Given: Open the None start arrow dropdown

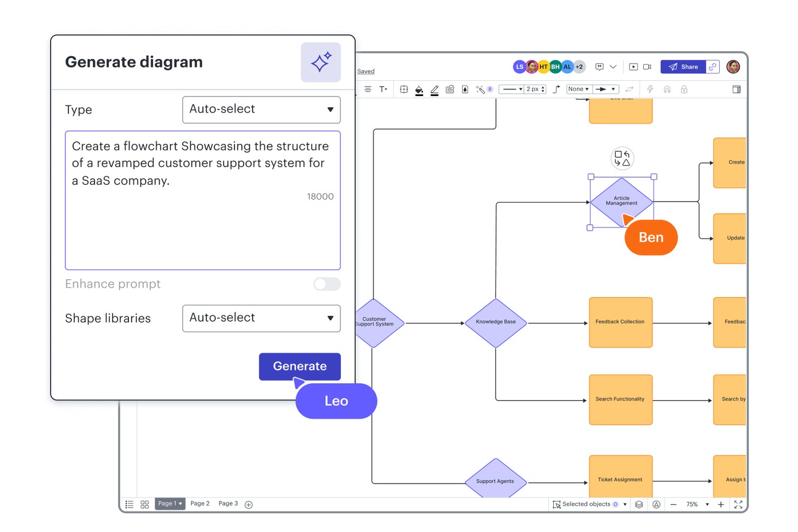Looking at the screenshot, I should coord(579,89).
